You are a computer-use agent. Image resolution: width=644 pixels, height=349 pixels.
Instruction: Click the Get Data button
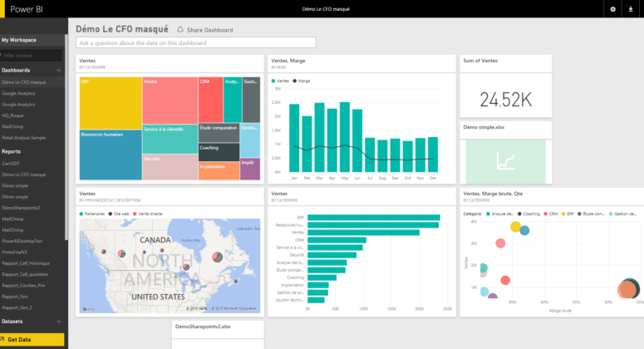tap(32, 340)
